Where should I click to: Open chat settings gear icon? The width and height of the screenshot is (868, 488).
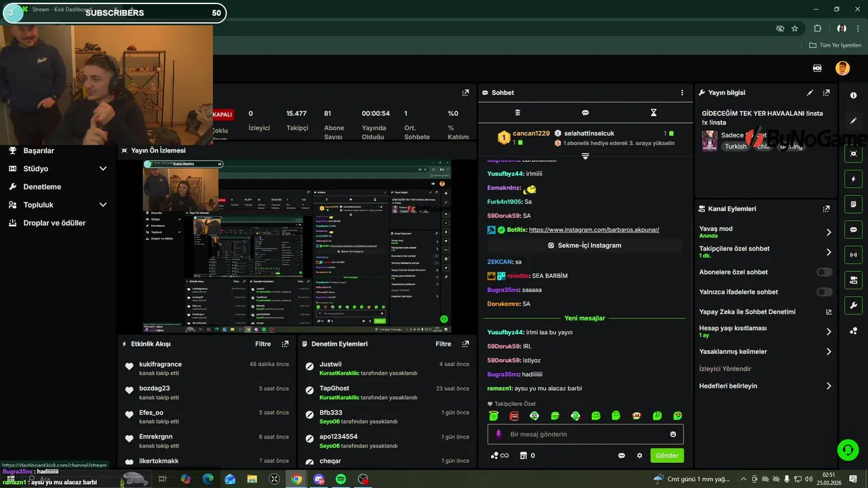(x=639, y=455)
